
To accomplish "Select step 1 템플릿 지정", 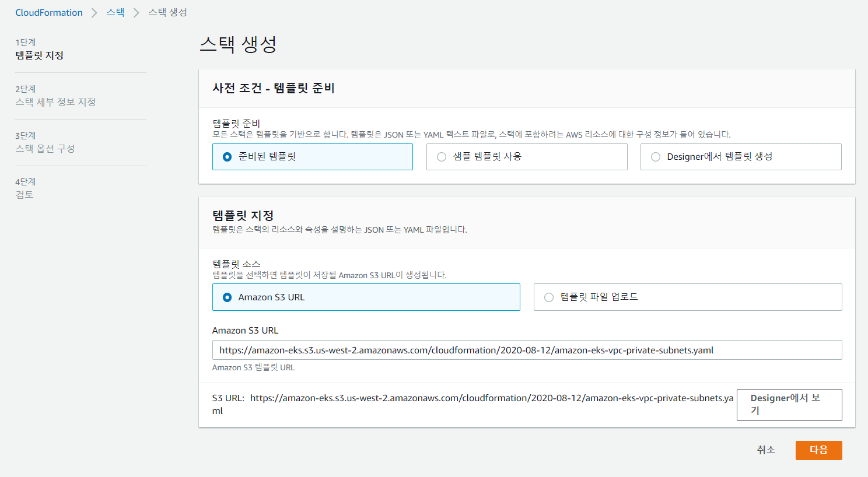I will coord(39,55).
